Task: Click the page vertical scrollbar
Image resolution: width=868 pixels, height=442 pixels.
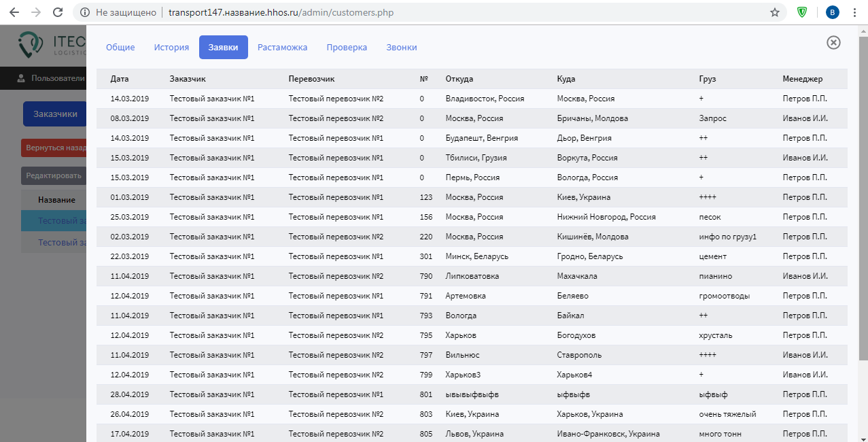Action: point(863,204)
